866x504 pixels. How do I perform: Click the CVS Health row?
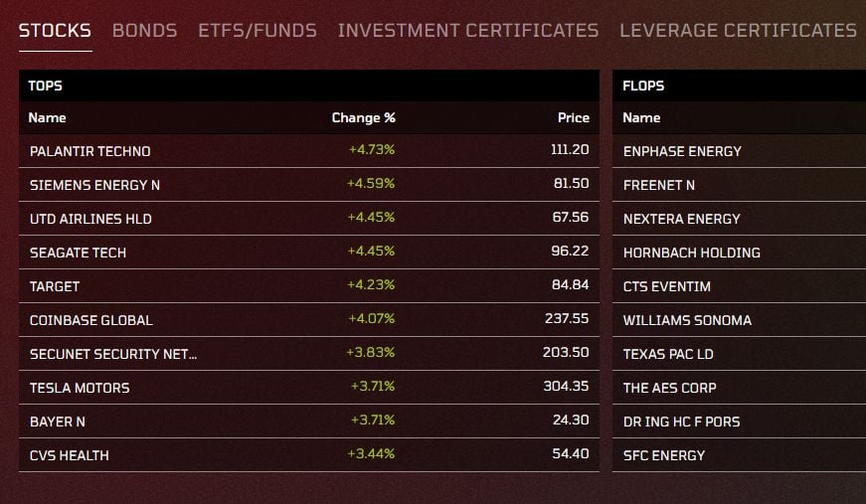point(70,455)
